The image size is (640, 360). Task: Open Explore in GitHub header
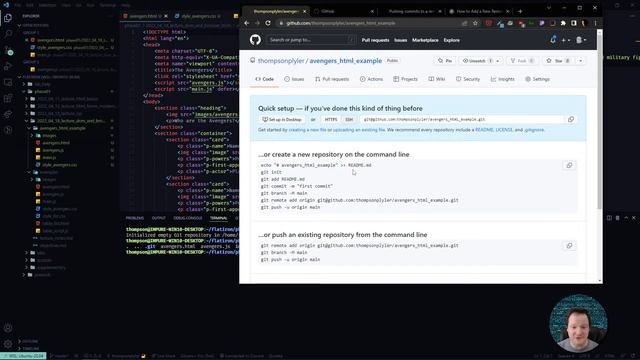click(451, 40)
